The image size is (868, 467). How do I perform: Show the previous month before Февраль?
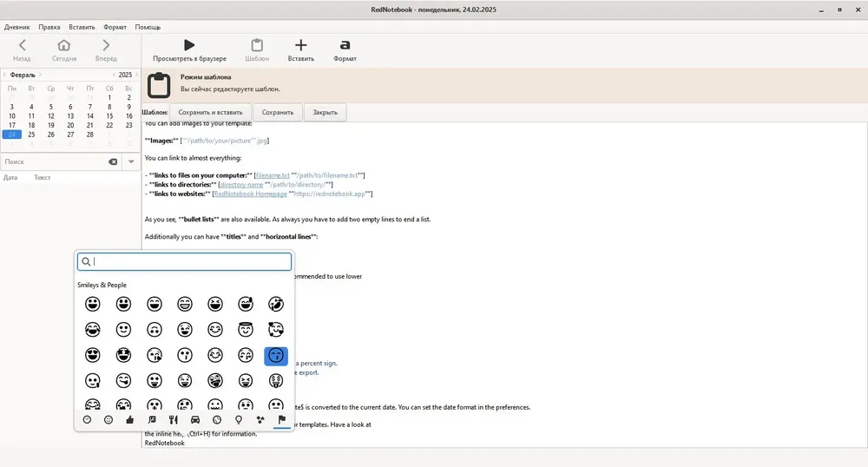point(4,75)
